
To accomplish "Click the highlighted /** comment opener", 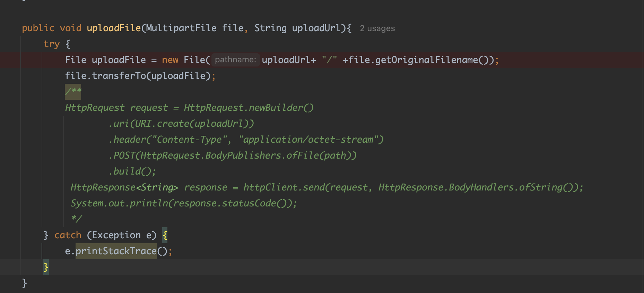I will [73, 91].
